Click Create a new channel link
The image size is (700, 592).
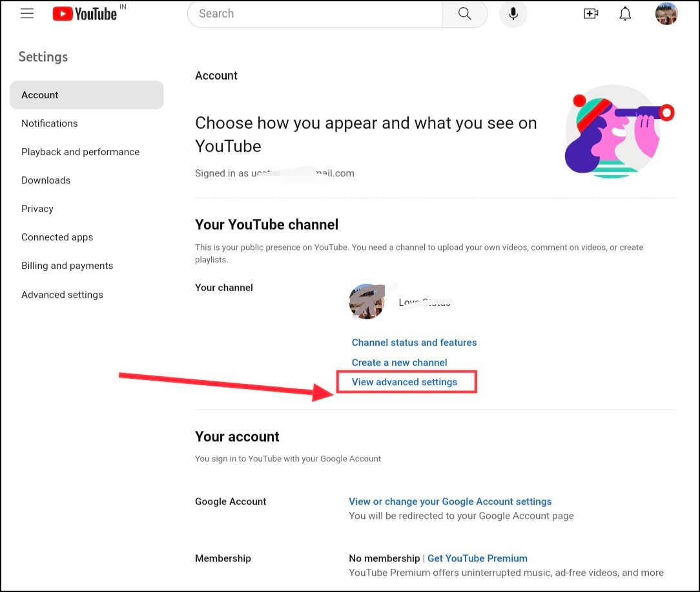pyautogui.click(x=399, y=363)
